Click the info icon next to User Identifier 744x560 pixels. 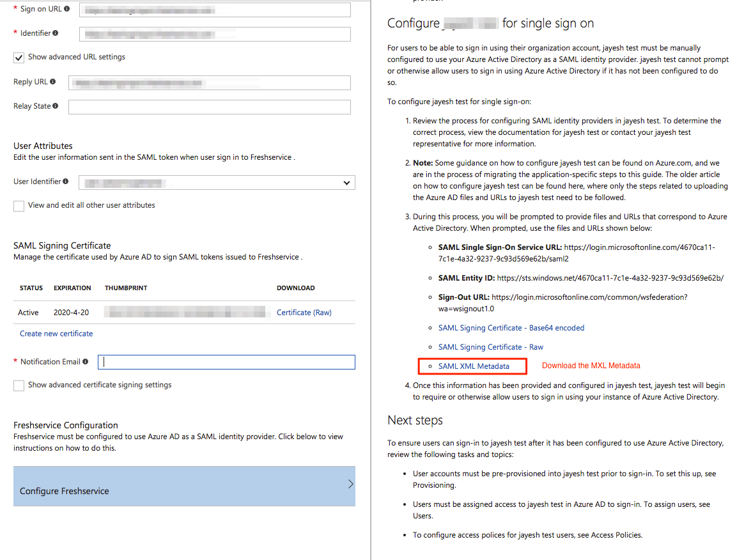(65, 182)
